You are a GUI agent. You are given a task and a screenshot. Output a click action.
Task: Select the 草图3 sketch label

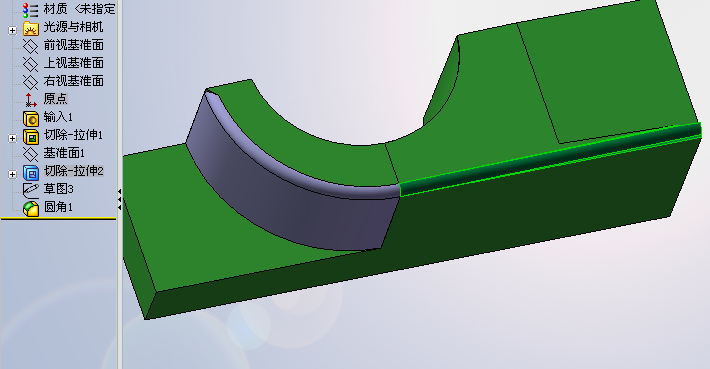58,189
